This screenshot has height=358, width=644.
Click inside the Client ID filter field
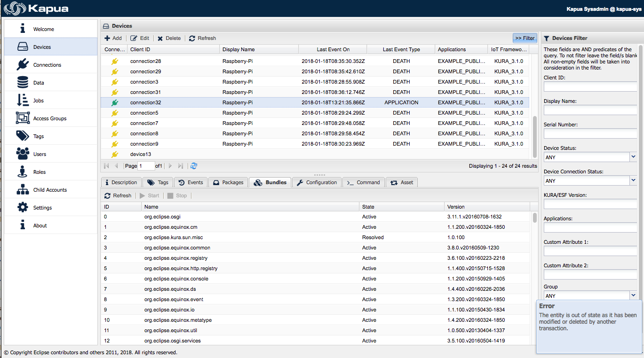590,87
